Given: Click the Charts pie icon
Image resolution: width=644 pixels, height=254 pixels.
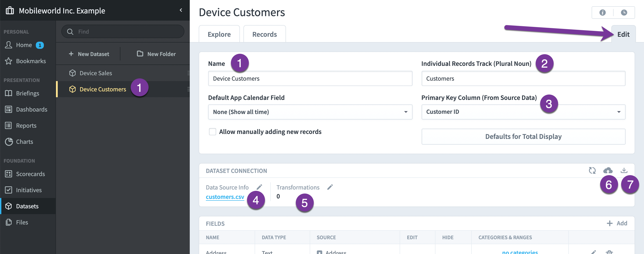Looking at the screenshot, I should pos(9,142).
